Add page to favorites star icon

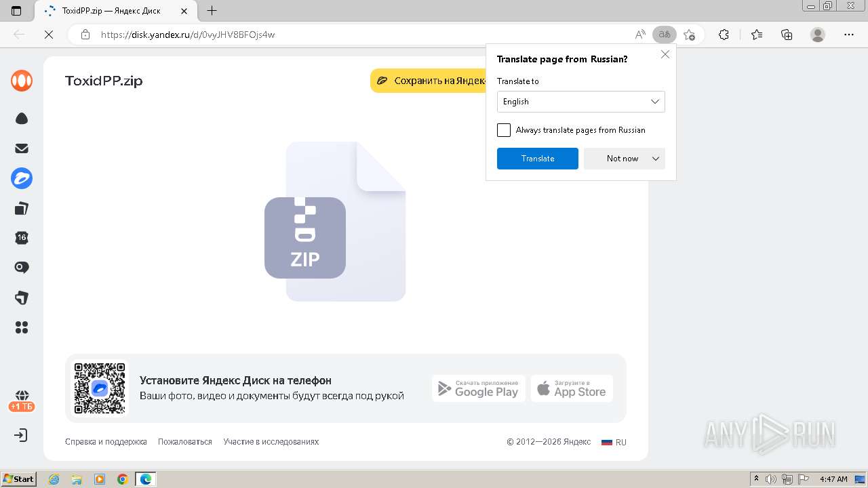(690, 35)
